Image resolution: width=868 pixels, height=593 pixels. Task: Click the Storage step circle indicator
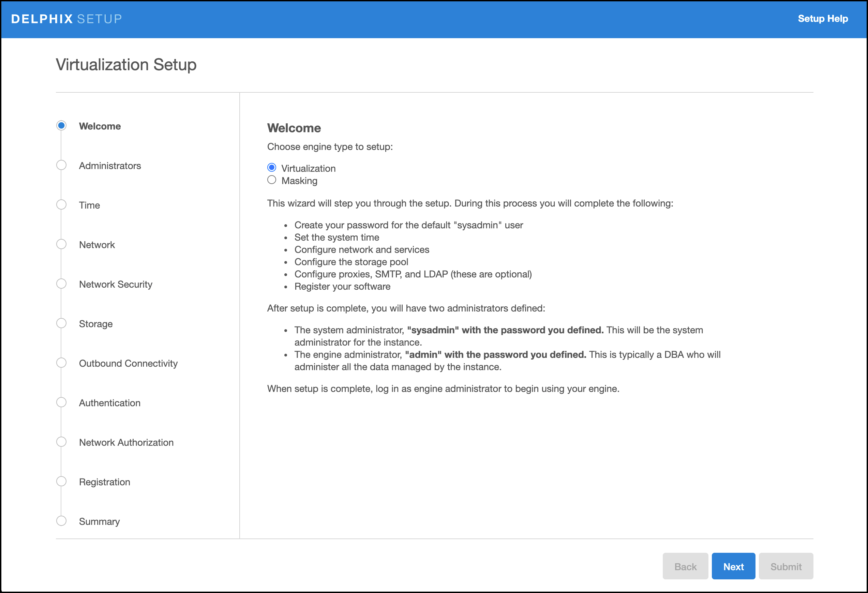coord(61,323)
